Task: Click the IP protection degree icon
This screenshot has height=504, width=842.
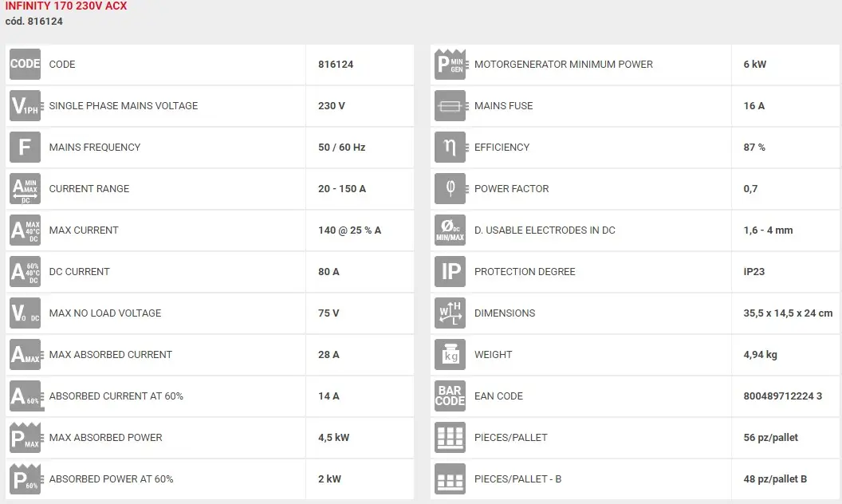Action: (450, 271)
